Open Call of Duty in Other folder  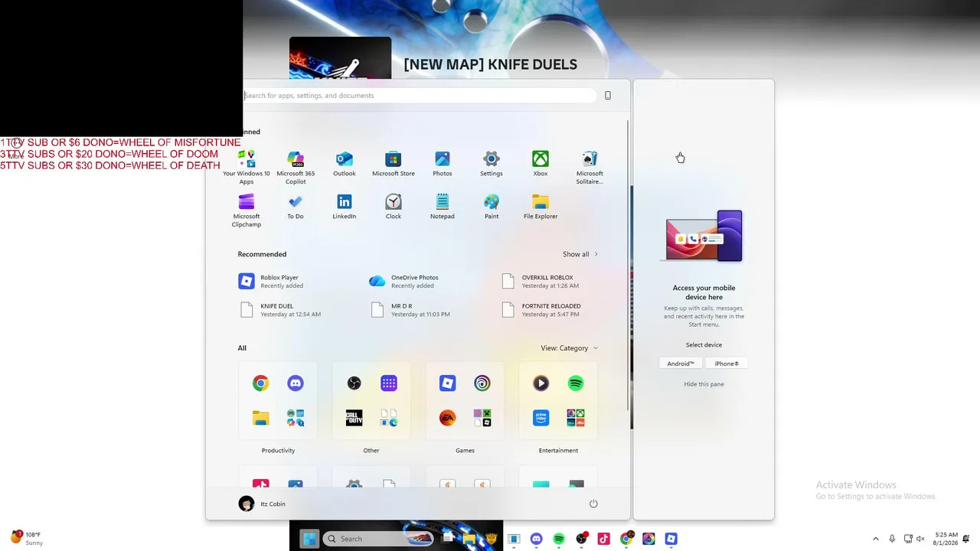point(354,418)
